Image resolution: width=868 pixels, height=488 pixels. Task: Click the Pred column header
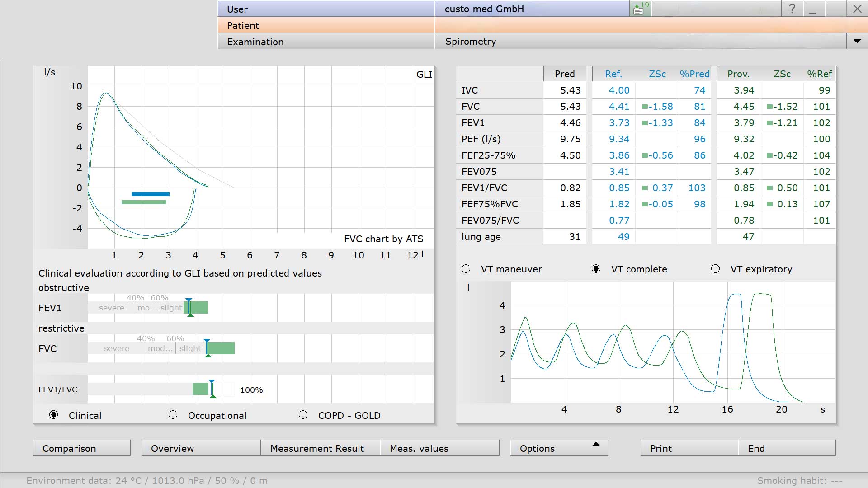pyautogui.click(x=565, y=74)
